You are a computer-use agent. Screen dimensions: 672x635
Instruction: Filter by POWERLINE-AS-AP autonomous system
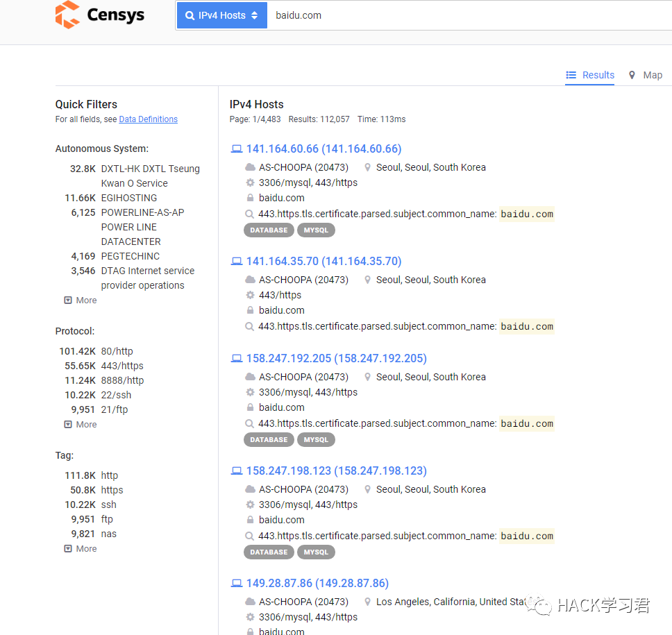(x=143, y=227)
